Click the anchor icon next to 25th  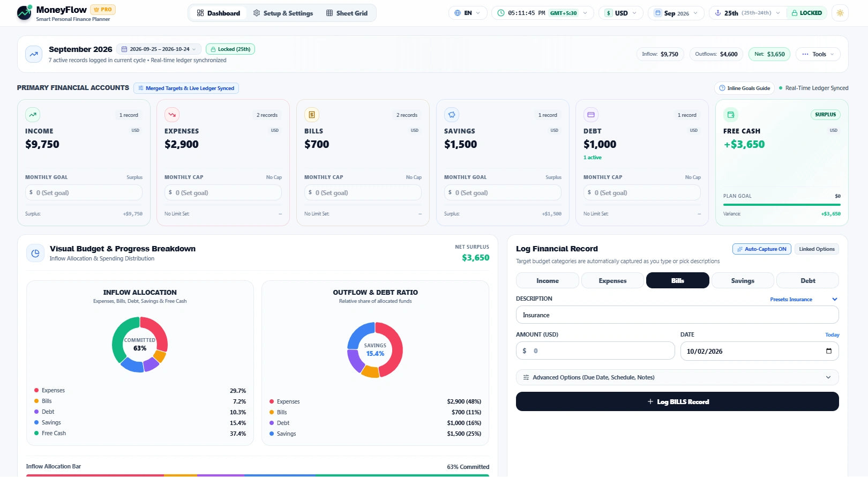(x=718, y=13)
